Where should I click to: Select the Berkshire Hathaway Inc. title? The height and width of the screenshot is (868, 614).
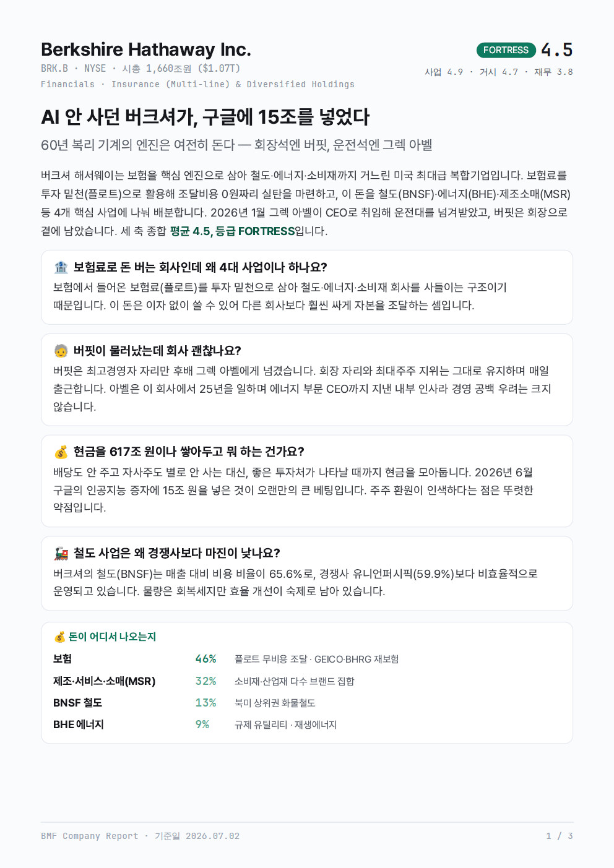[x=146, y=49]
